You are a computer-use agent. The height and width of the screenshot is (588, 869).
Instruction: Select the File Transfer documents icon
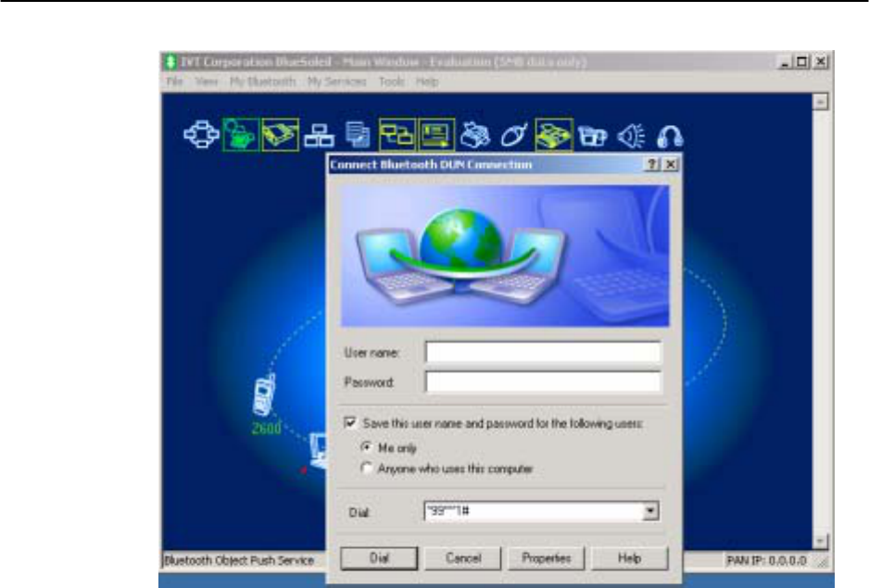(x=358, y=134)
